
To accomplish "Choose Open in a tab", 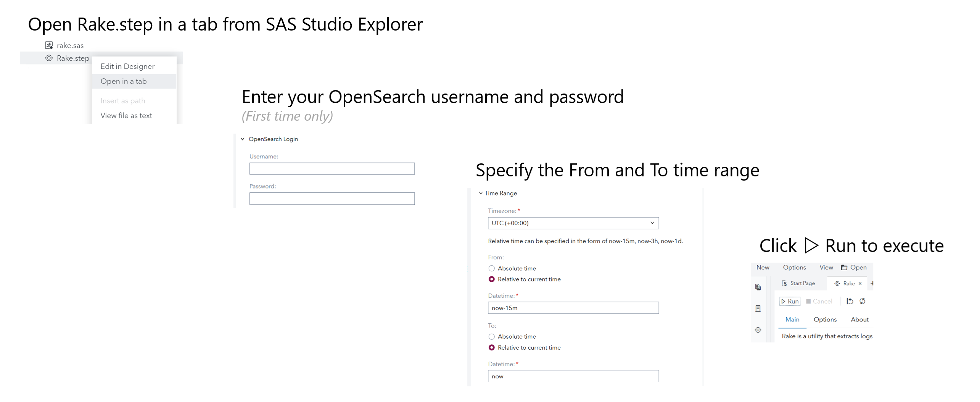I will click(134, 81).
